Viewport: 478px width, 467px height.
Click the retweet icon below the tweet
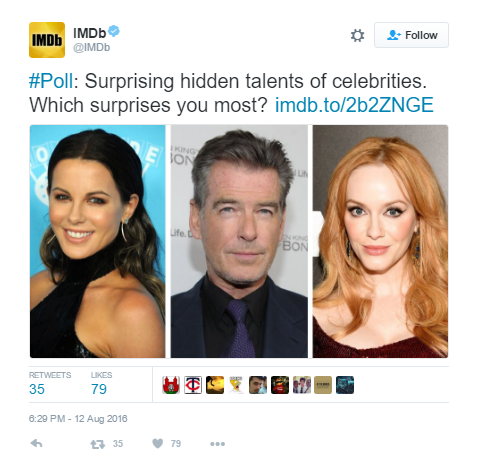pyautogui.click(x=97, y=444)
